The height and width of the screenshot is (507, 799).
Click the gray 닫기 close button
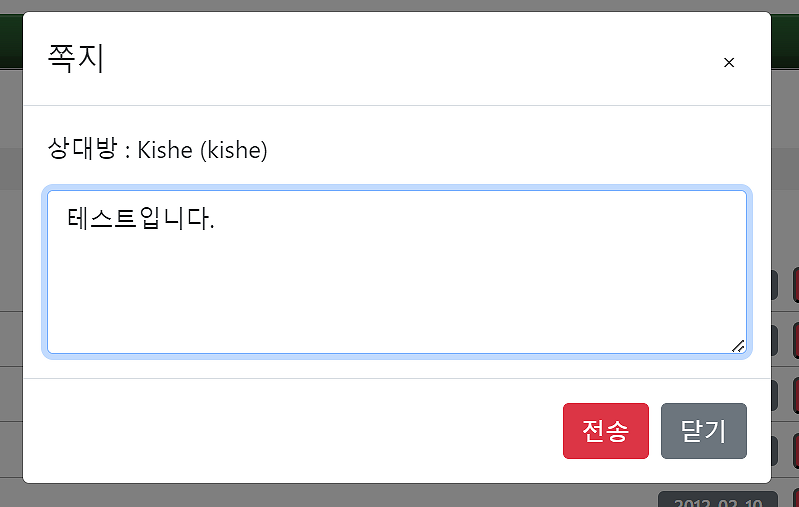coord(703,431)
